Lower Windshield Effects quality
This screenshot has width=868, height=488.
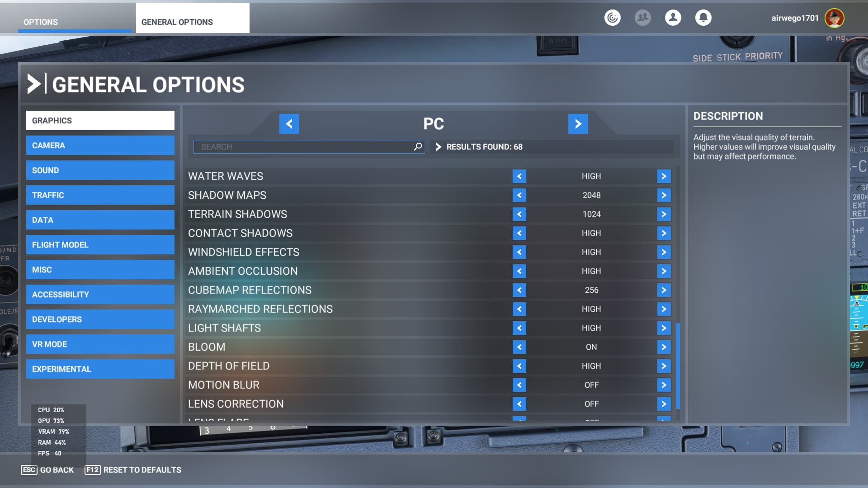(x=519, y=252)
